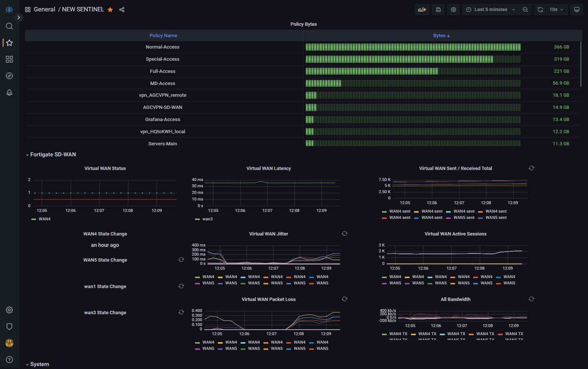Save the dashboard using the disk icon

click(438, 10)
